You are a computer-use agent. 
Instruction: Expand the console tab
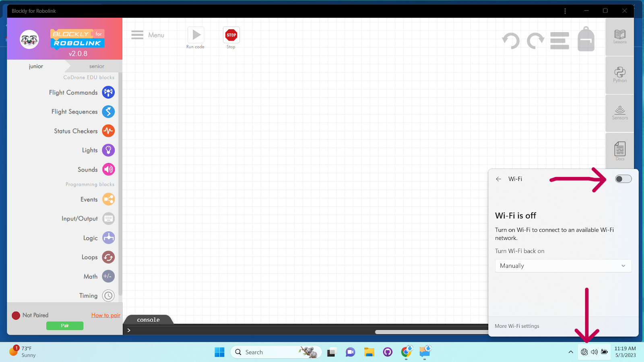(149, 320)
